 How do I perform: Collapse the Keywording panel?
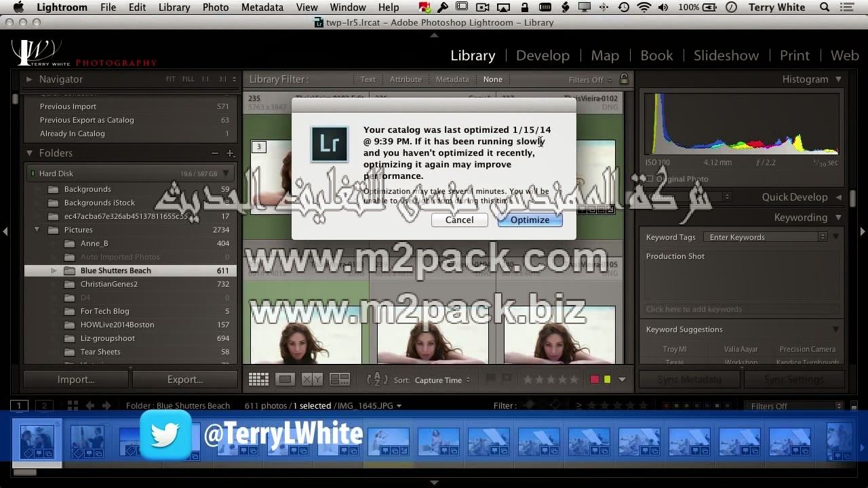839,218
